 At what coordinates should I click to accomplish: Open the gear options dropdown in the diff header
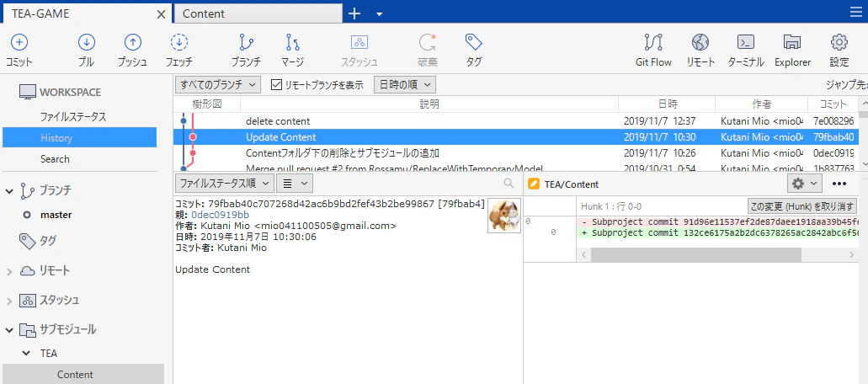coord(804,184)
